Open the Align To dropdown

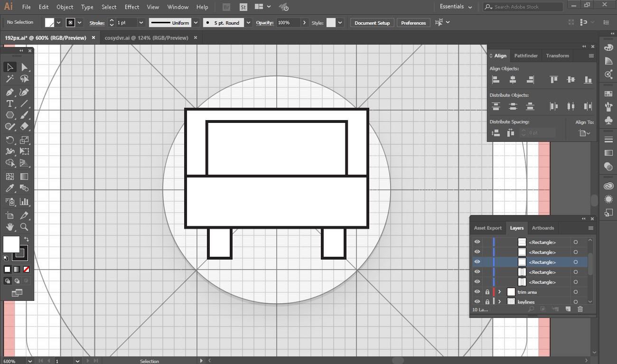(x=585, y=133)
